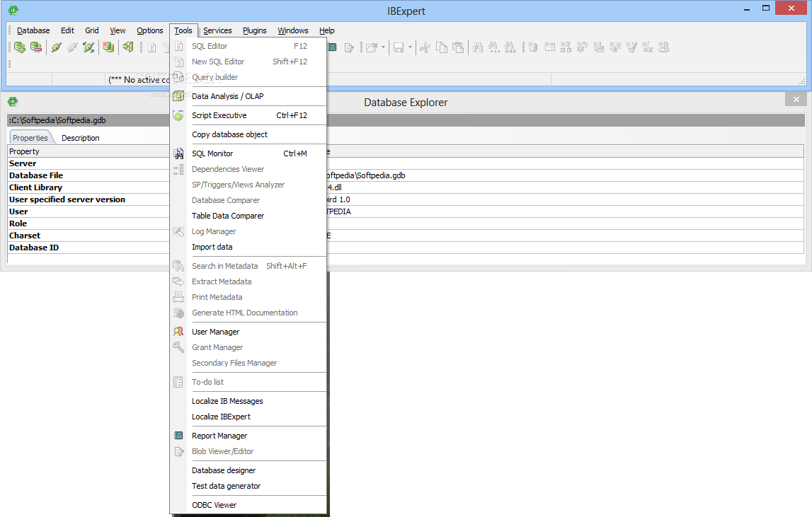Open the Plugins menu
812x517 pixels.
coord(254,30)
